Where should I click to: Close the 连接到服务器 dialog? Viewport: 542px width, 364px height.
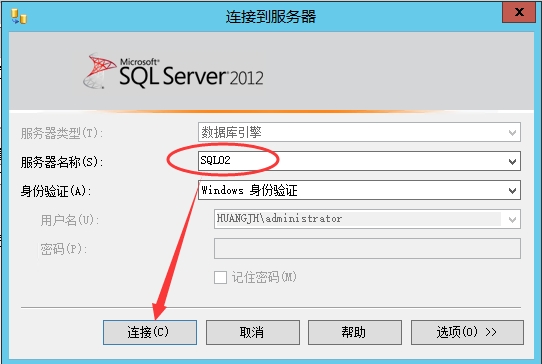tap(519, 12)
